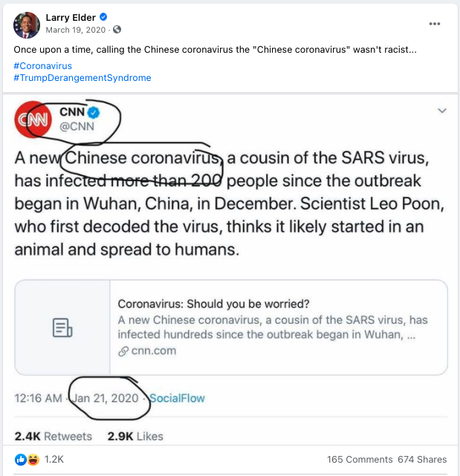The image size is (460, 476).
Task: Click the 1.2K reactions count
Action: (x=54, y=460)
